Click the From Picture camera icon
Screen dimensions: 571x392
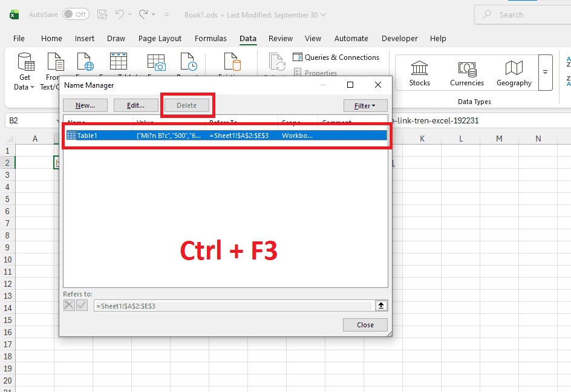point(156,62)
